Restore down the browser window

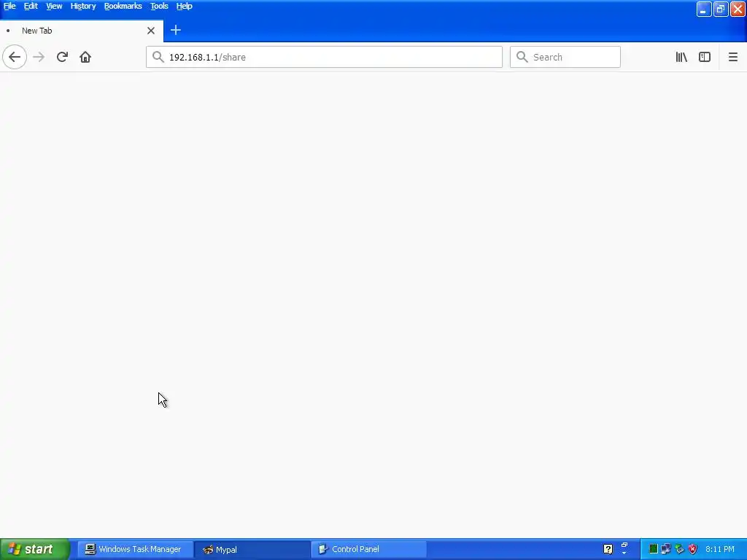(721, 9)
